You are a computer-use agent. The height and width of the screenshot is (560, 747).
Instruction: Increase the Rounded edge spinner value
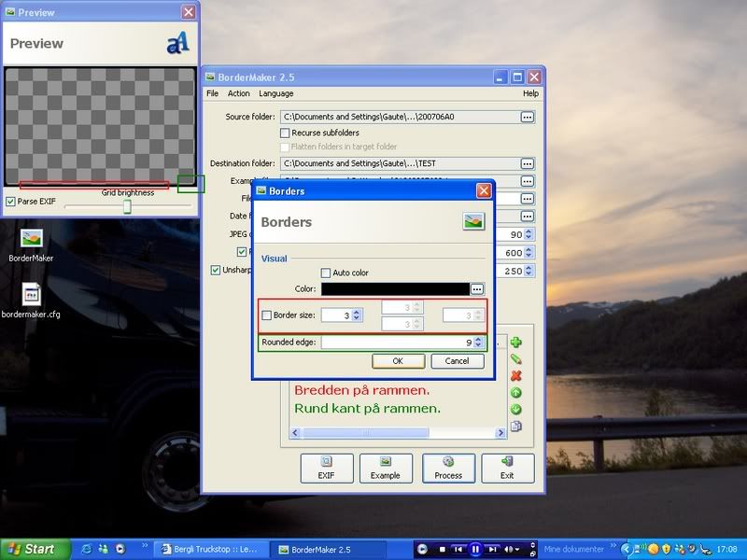point(479,340)
